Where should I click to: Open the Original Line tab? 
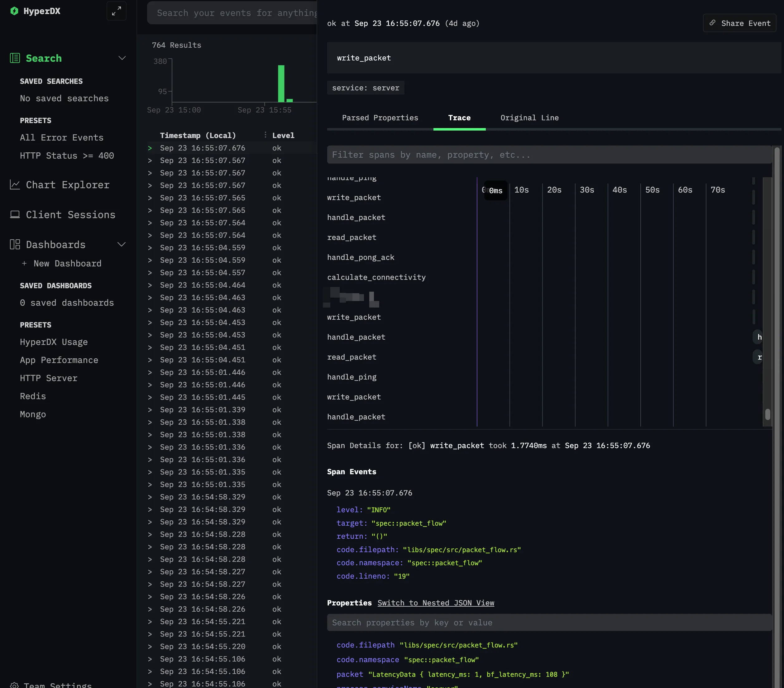pos(529,118)
